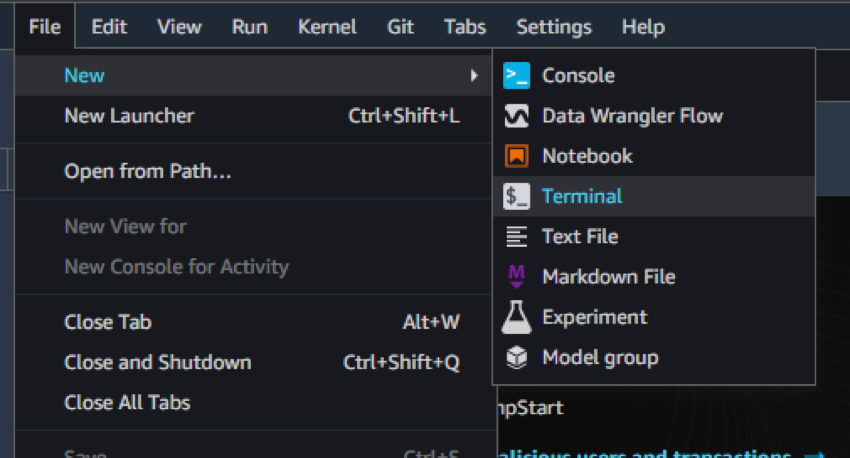Choose Close and Shutdown
The image size is (850, 458).
(x=158, y=362)
